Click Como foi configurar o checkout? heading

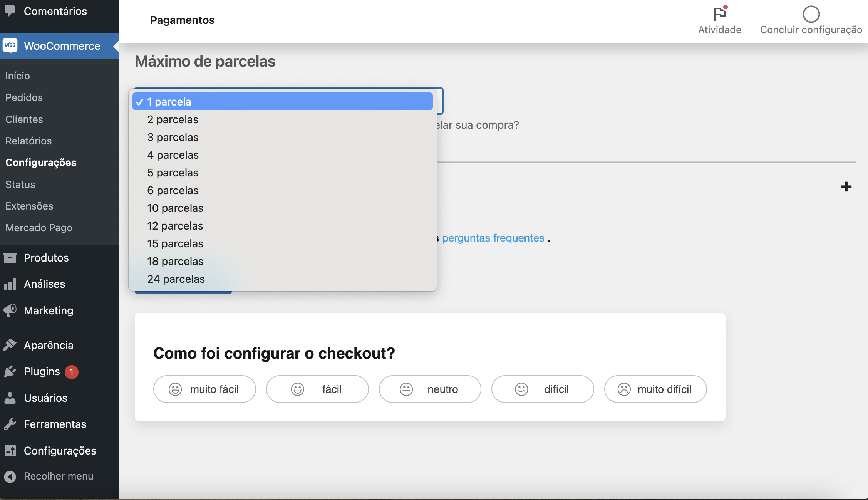274,353
